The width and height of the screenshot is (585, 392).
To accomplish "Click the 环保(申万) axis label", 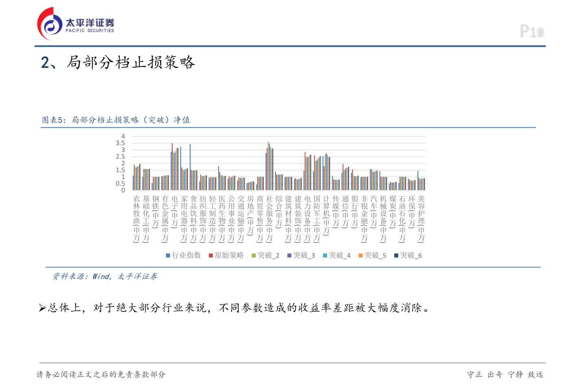I will (412, 211).
